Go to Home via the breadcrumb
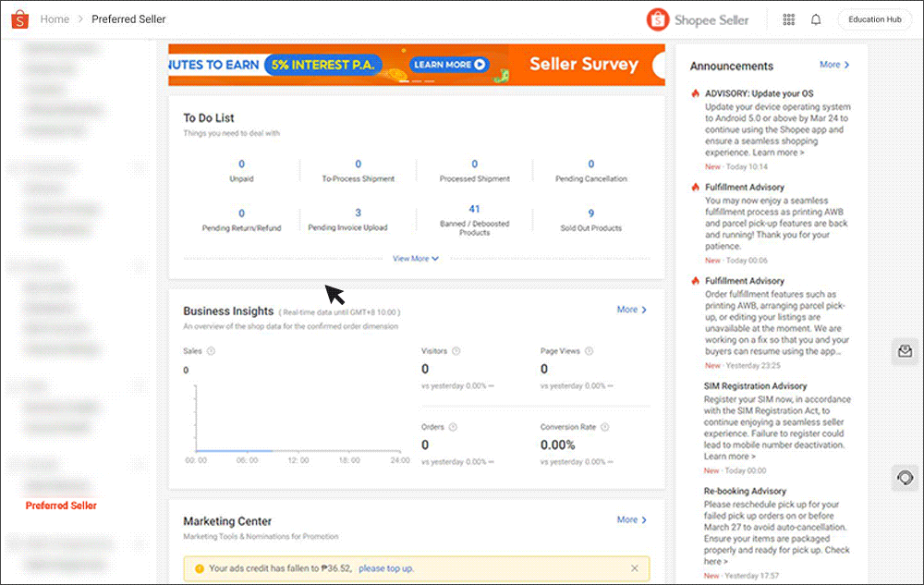924x585 pixels. click(x=55, y=18)
